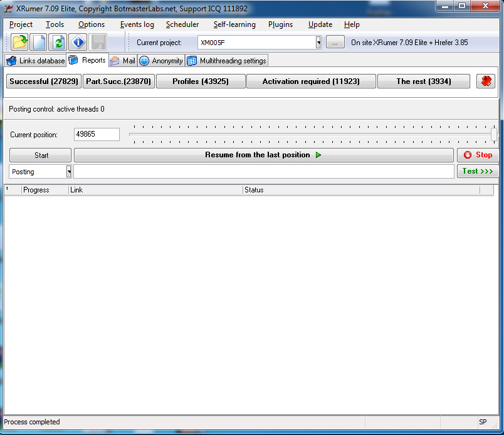
Task: Close the XRumer window
Action: (x=485, y=6)
